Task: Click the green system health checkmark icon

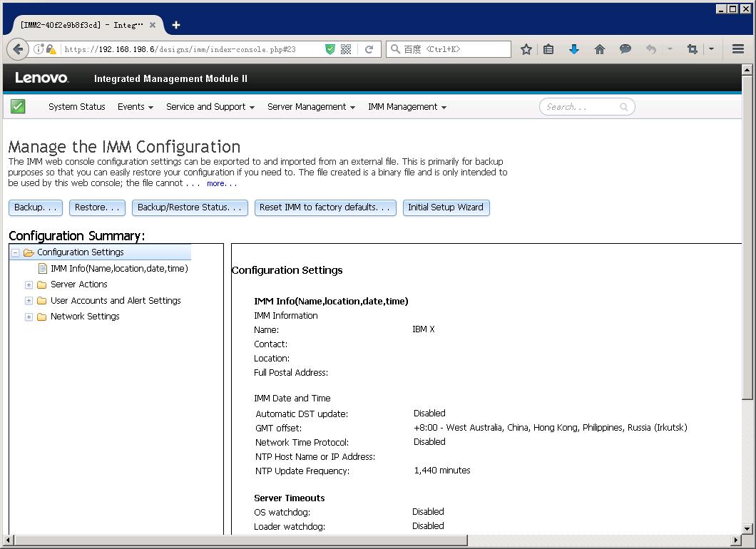Action: tap(18, 106)
